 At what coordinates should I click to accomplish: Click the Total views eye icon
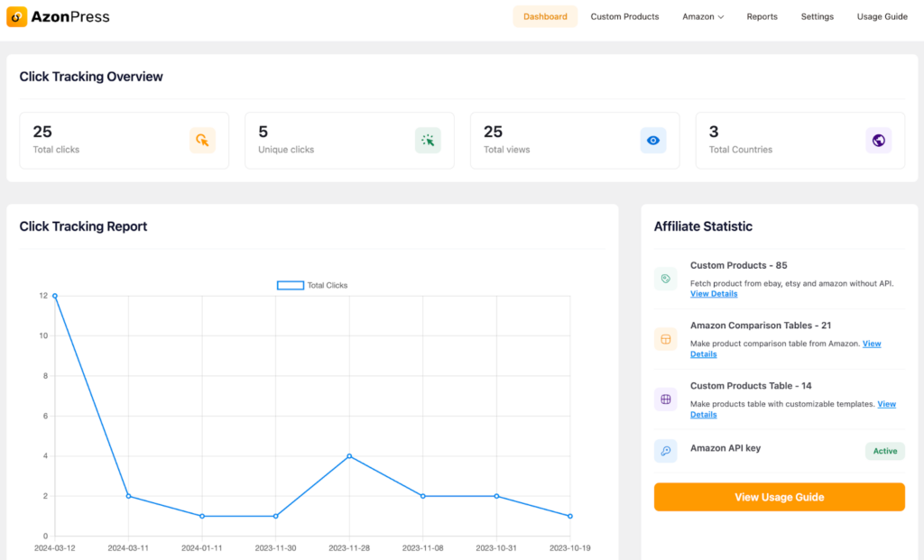coord(653,140)
